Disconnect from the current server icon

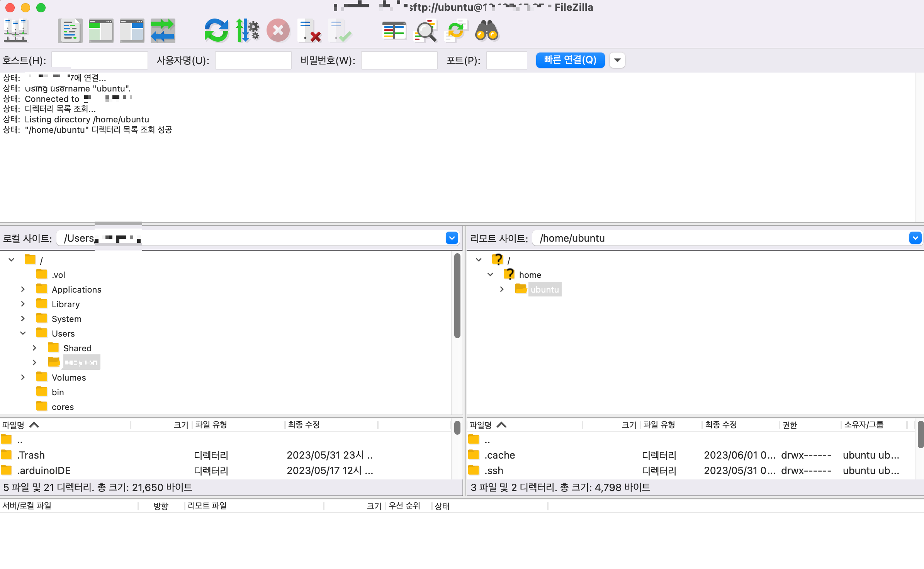pyautogui.click(x=310, y=30)
